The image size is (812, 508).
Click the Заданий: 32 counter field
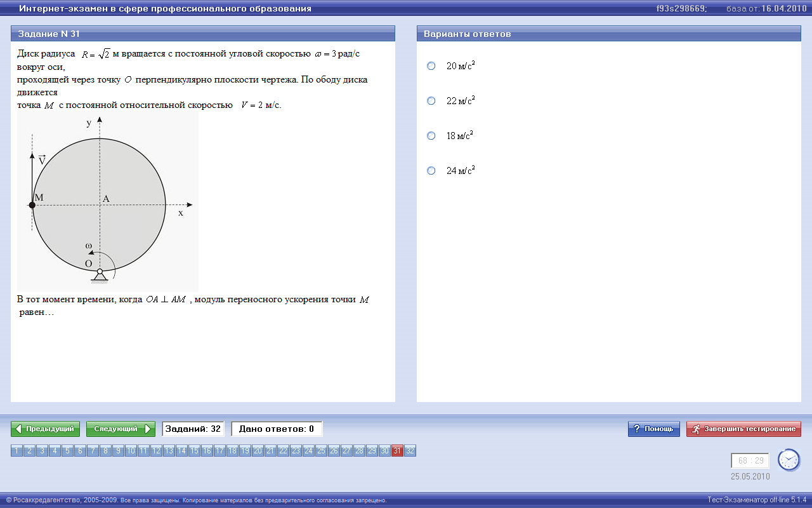[x=193, y=429]
